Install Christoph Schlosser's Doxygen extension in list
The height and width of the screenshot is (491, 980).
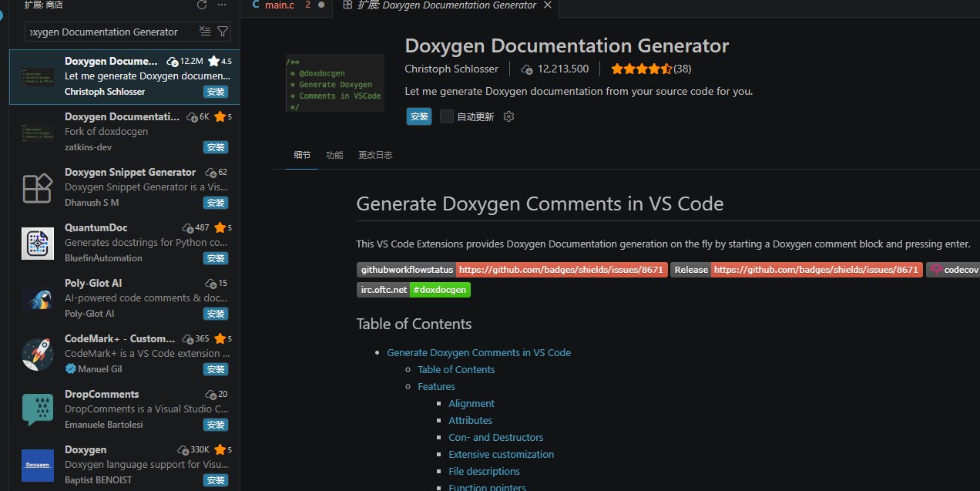[216, 92]
